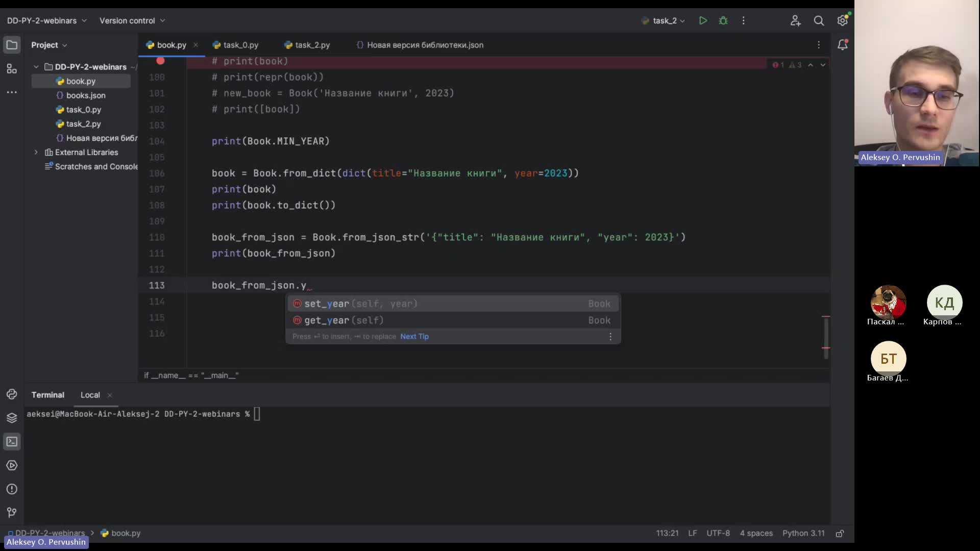Click КД Карпов participant avatar
Image resolution: width=980 pixels, height=551 pixels.
click(x=944, y=303)
